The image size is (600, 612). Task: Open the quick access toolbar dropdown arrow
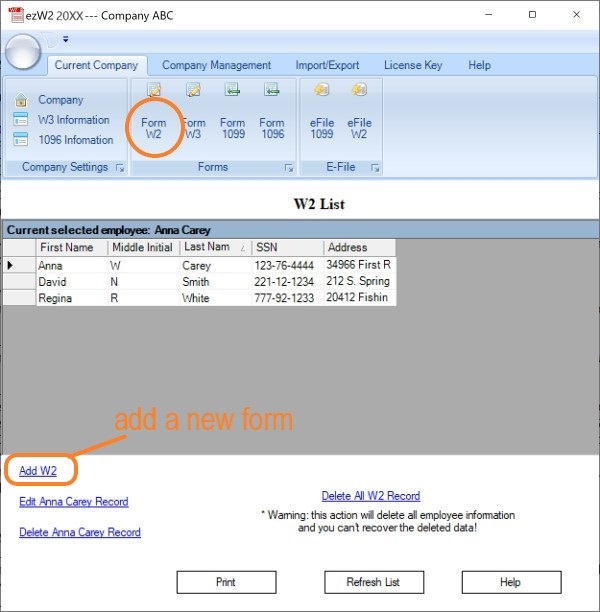(x=66, y=39)
